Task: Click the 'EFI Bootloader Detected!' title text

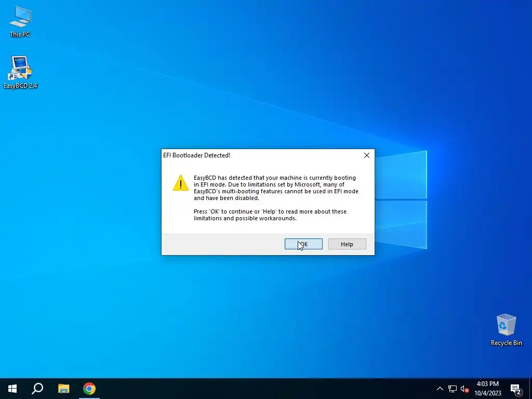Action: [196, 155]
